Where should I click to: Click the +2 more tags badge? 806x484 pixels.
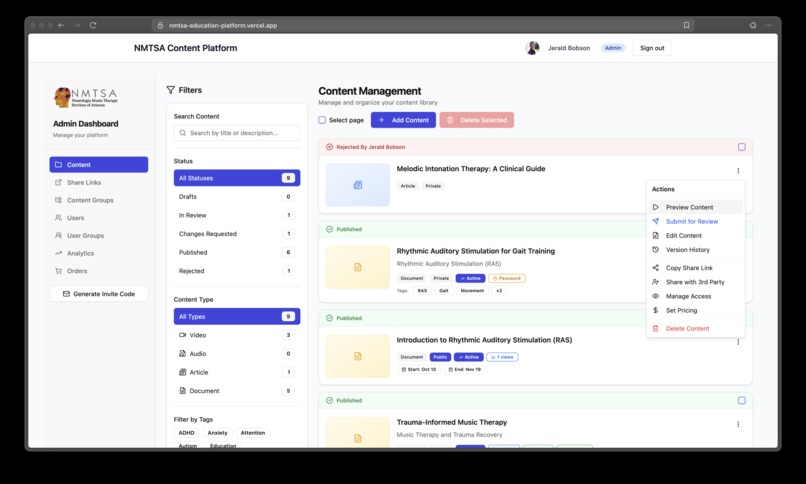coord(499,290)
